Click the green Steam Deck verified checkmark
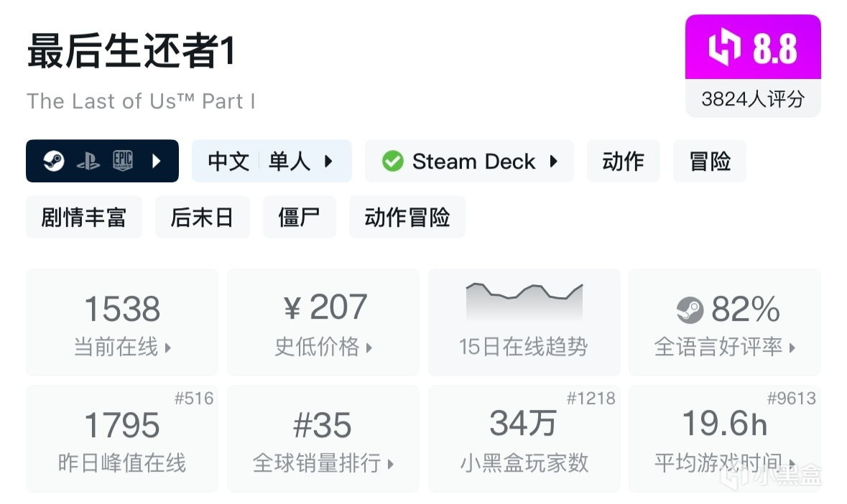The width and height of the screenshot is (847, 504). 392,161
